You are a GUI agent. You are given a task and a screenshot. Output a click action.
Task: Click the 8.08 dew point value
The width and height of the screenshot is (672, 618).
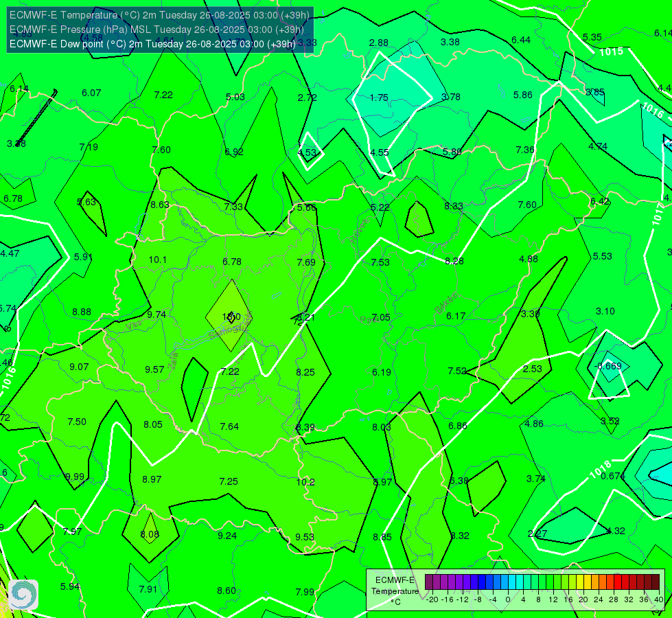coord(150,534)
